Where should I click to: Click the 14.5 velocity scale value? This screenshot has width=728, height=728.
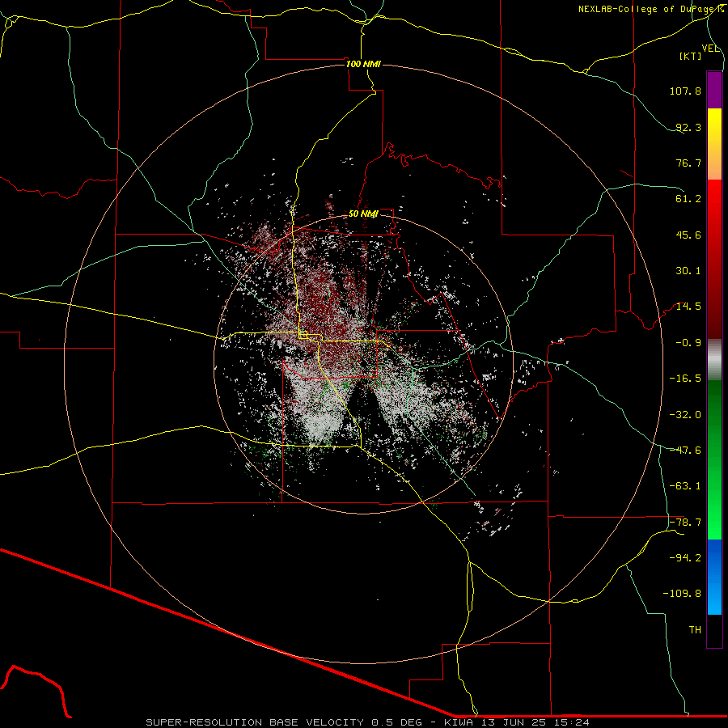(688, 307)
